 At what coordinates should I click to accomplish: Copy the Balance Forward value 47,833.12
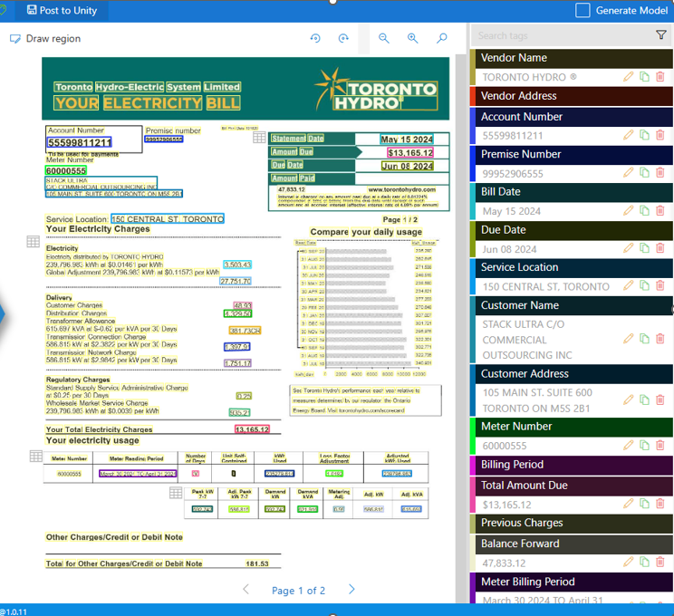[x=644, y=562]
